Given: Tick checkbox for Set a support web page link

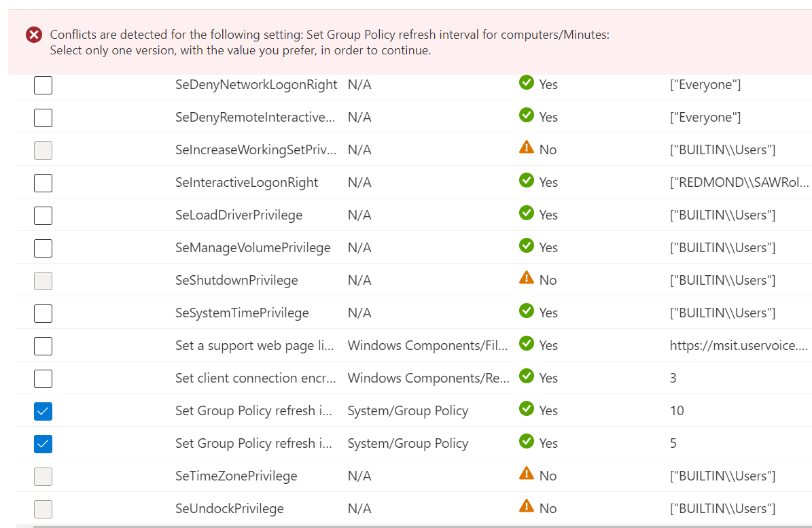Looking at the screenshot, I should point(43,347).
